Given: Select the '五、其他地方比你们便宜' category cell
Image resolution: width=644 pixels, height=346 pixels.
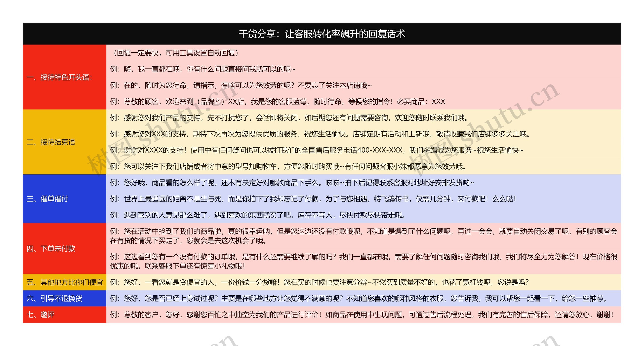Looking at the screenshot, I should (65, 282).
